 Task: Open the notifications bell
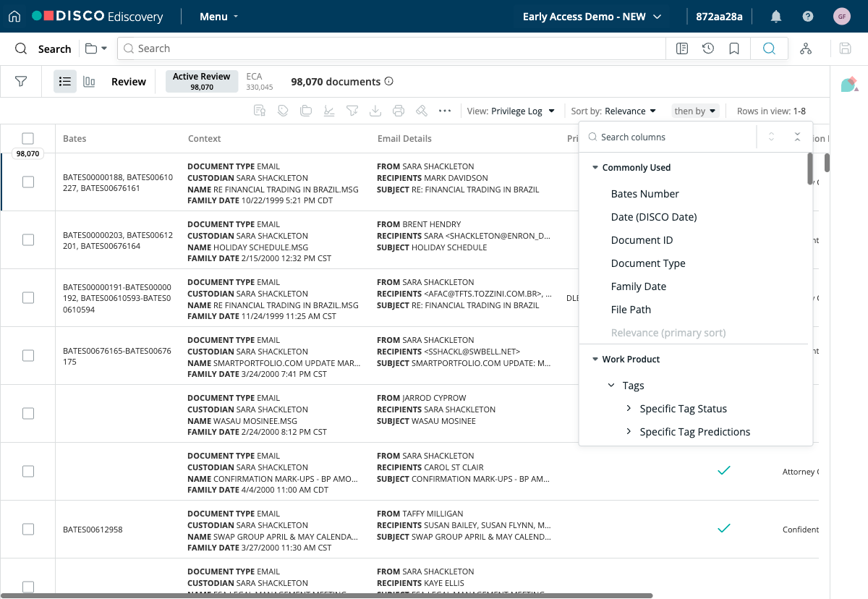pyautogui.click(x=776, y=16)
